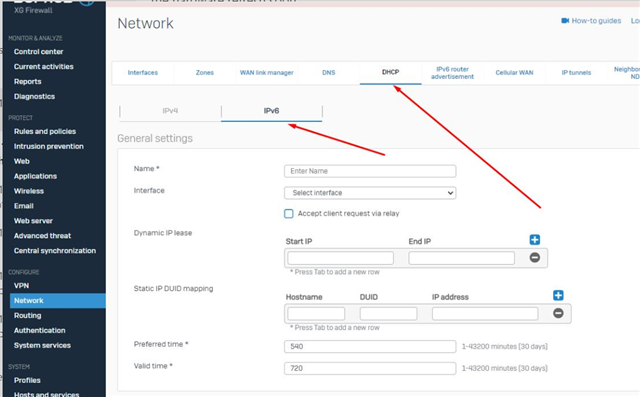
Task: Open the Authentication section
Action: (40, 330)
